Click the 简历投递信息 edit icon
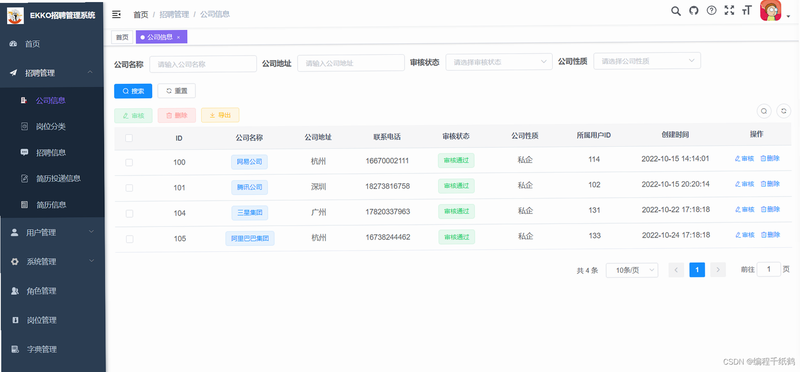The height and width of the screenshot is (372, 800). pyautogui.click(x=24, y=179)
